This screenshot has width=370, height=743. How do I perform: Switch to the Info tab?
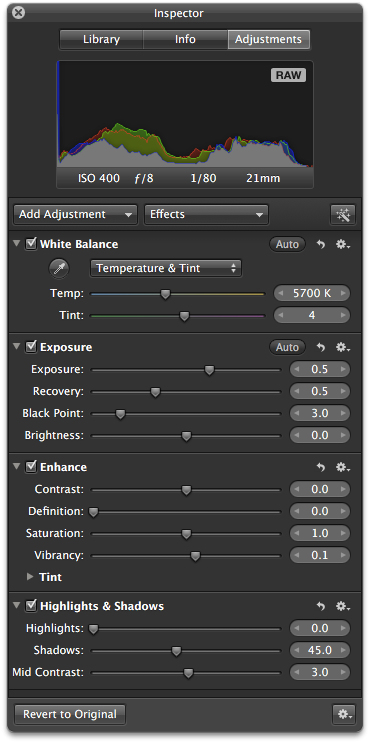pyautogui.click(x=185, y=40)
